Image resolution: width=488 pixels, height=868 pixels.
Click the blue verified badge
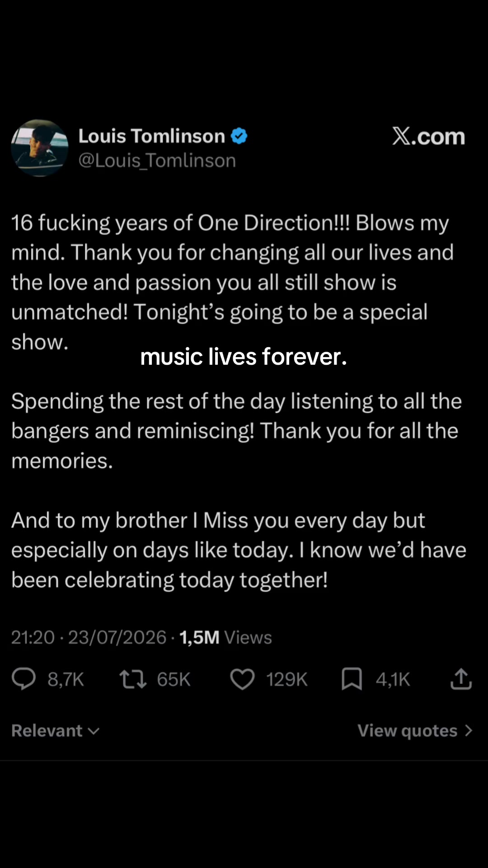(x=239, y=136)
